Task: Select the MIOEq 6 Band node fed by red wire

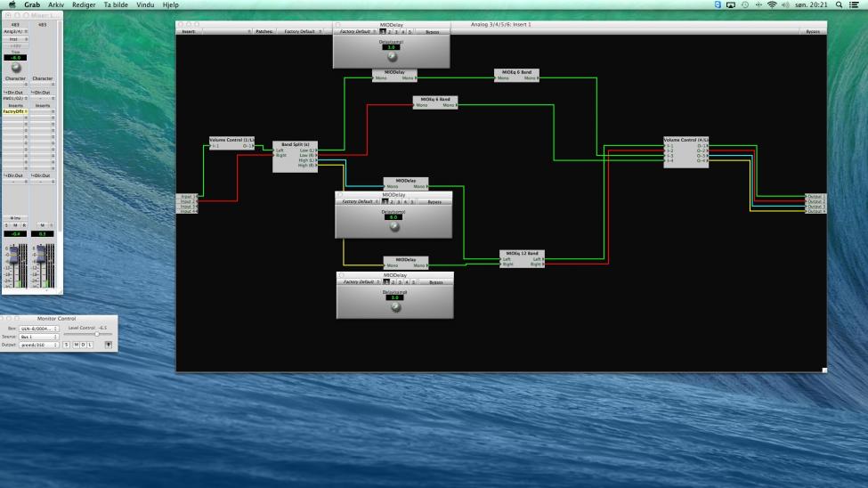Action: click(435, 102)
